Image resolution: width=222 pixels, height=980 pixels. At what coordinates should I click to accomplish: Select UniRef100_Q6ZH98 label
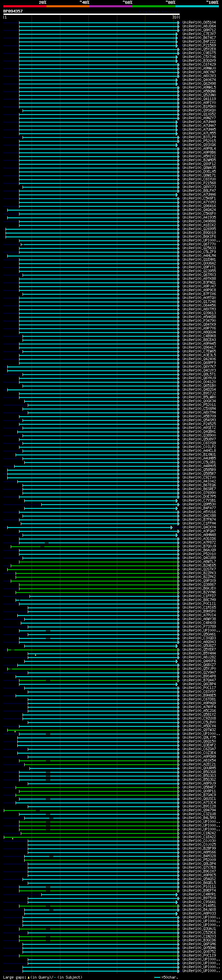(199, 84)
